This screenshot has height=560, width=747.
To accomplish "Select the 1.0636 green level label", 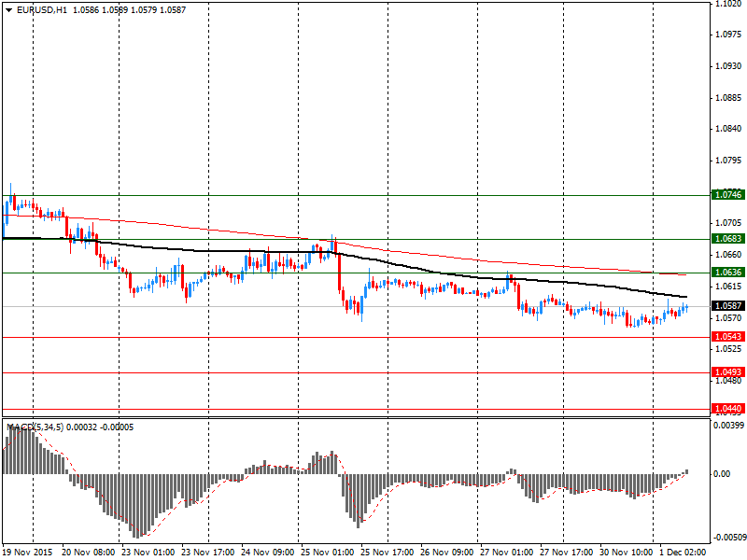I will point(728,273).
